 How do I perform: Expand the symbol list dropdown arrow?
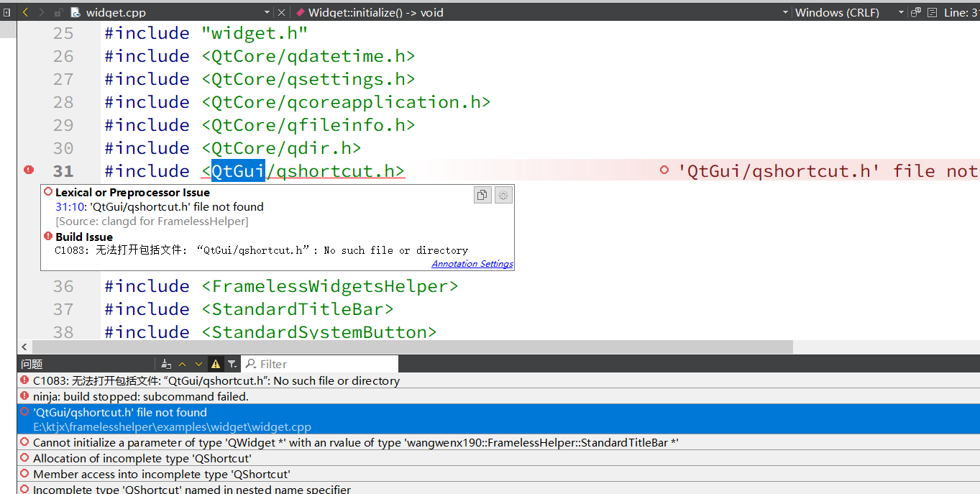(x=784, y=12)
